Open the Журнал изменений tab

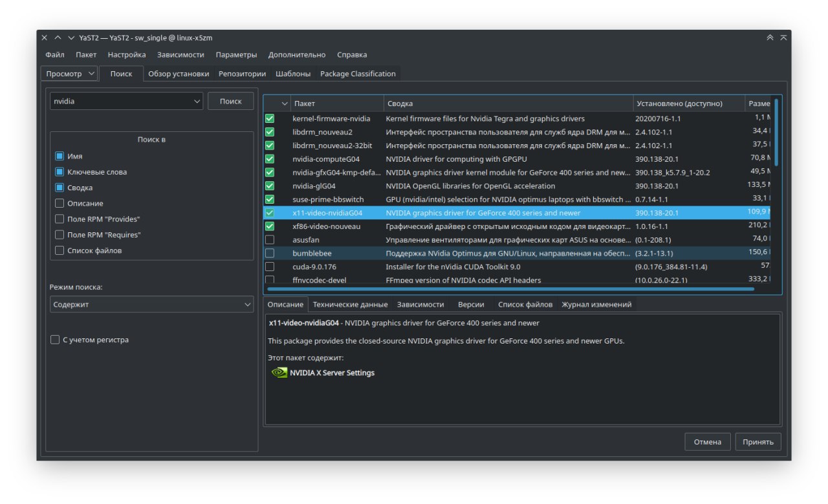pyautogui.click(x=596, y=304)
